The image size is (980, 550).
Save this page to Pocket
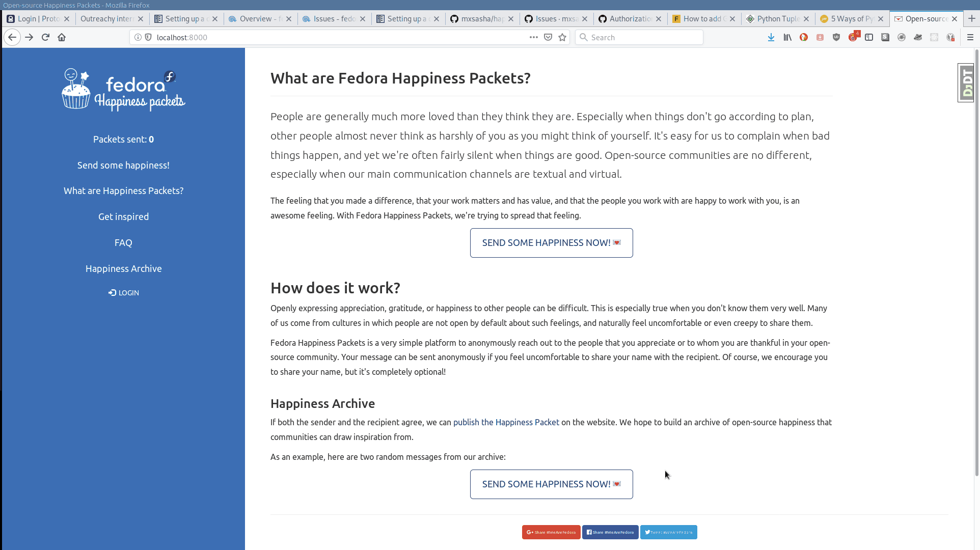(548, 37)
